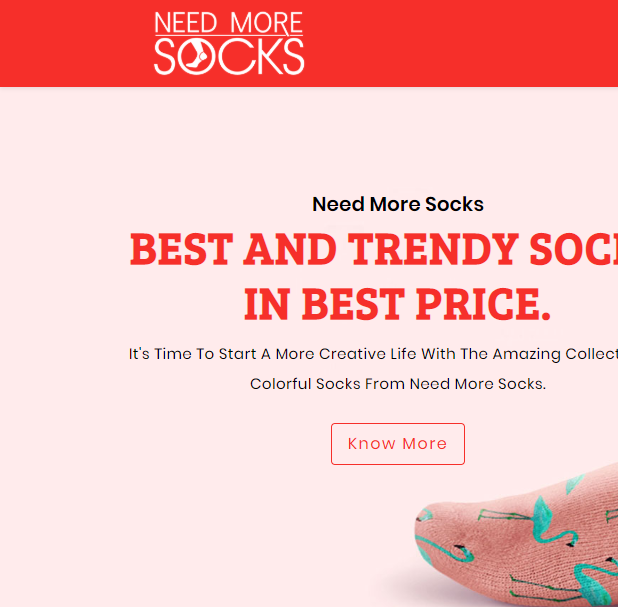This screenshot has height=607, width=618.
Task: Click the Need More Socks logo
Action: coord(229,43)
